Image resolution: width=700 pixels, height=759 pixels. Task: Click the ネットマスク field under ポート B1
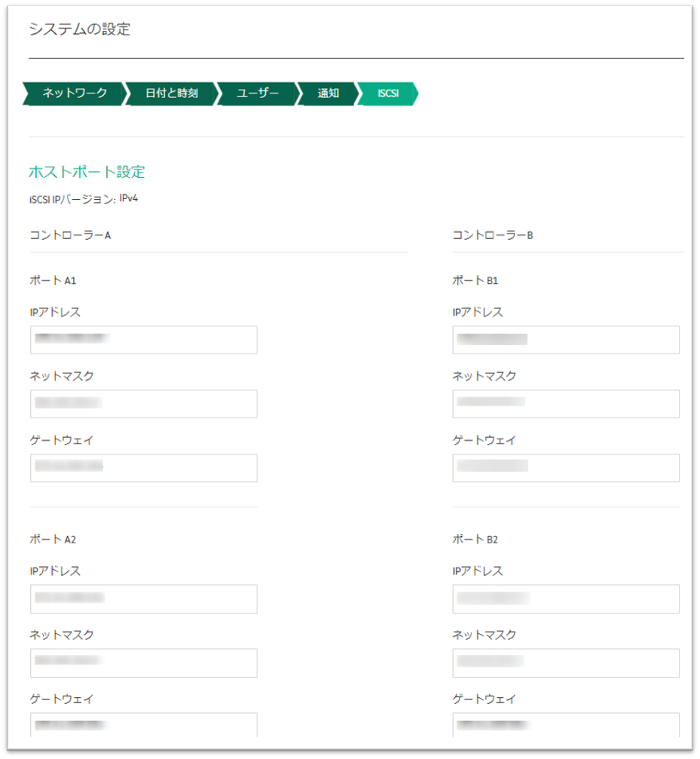click(566, 404)
